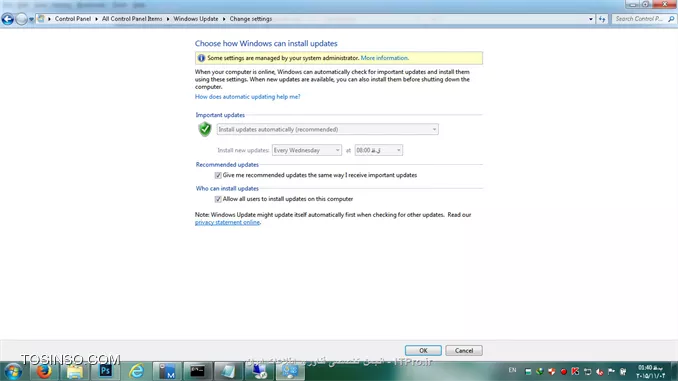Click the Show desktop strip

(674, 371)
